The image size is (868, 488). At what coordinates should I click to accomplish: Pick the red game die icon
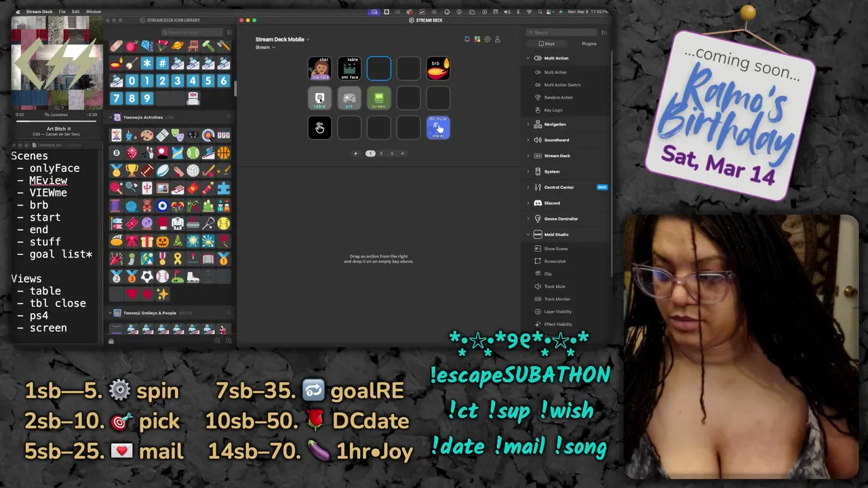(132, 153)
